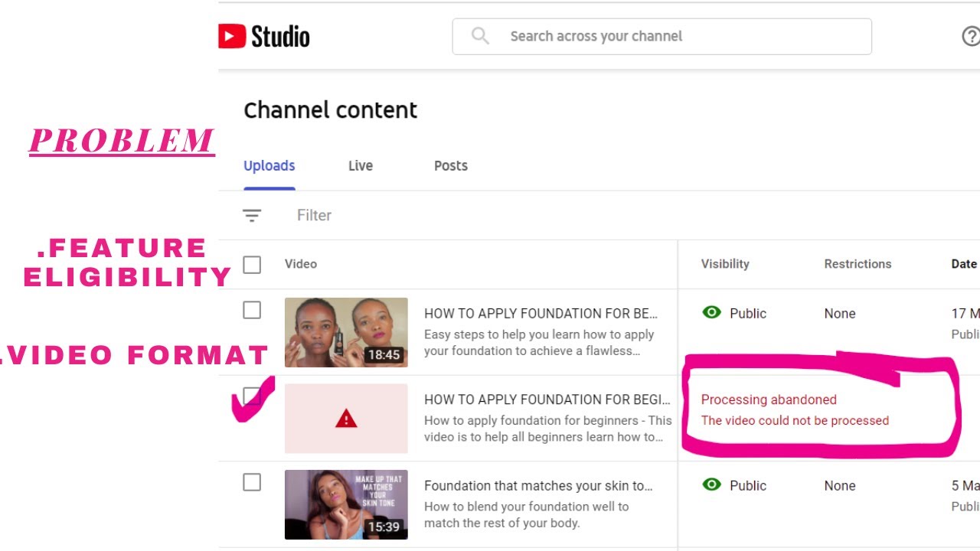Click the Date column header
Image resolution: width=980 pixels, height=551 pixels.
964,264
